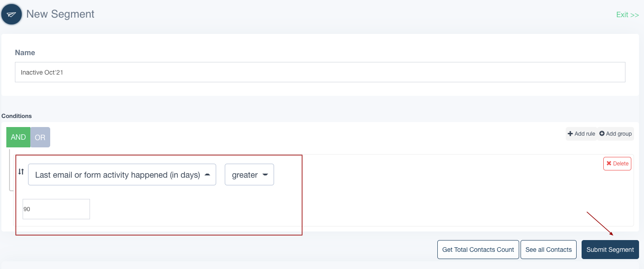
Task: Open the activity field dropdown
Action: click(122, 175)
